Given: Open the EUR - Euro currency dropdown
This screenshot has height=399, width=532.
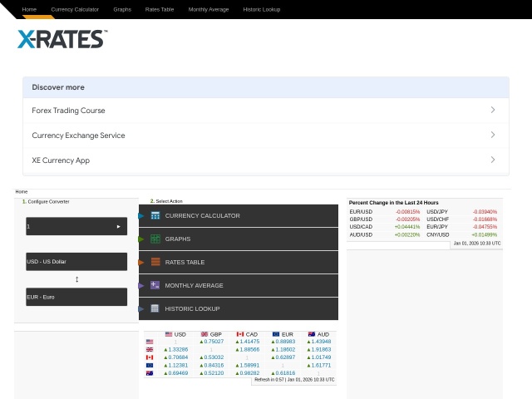Looking at the screenshot, I should click(x=76, y=297).
